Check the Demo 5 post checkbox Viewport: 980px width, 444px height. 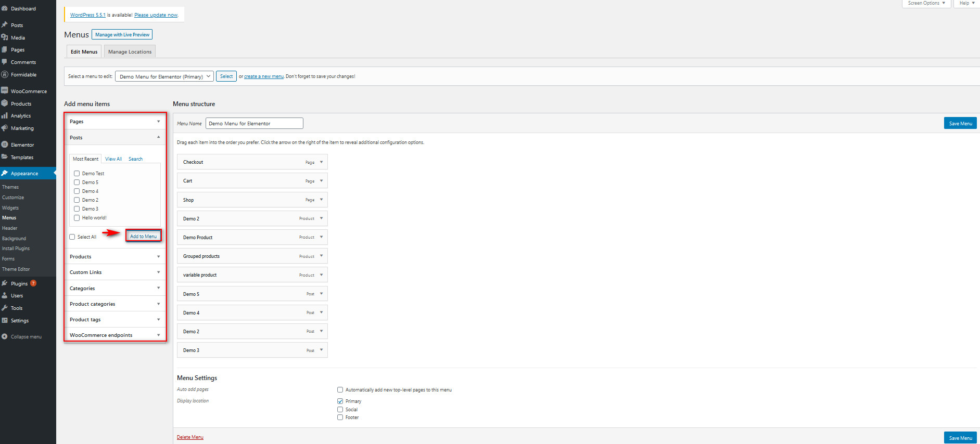click(77, 182)
